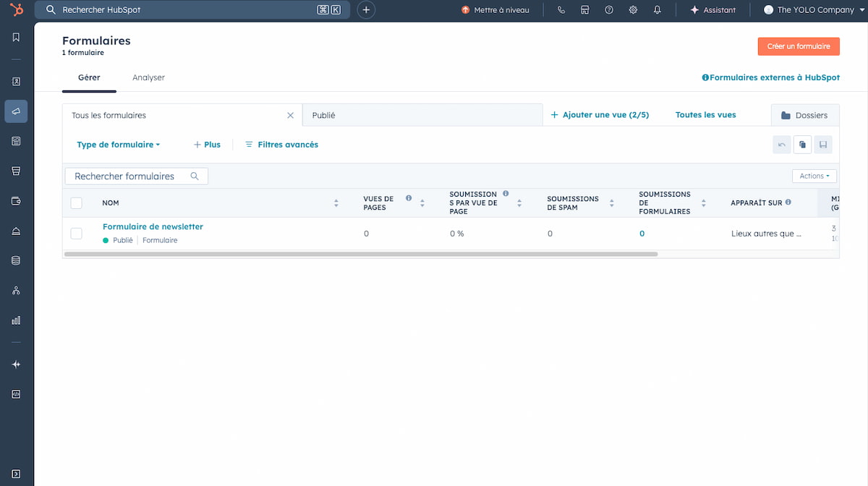Click the 0 % value in newsletter row

coord(456,234)
